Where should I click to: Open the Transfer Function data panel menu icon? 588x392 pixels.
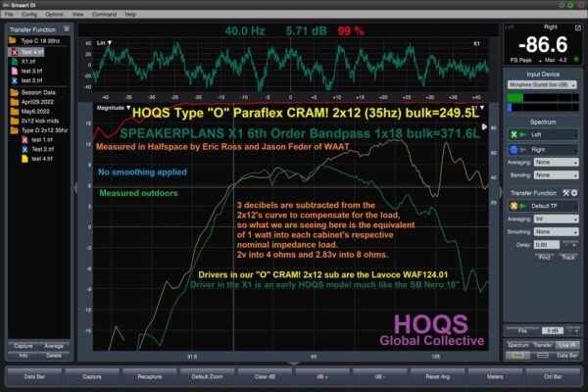pos(67,28)
